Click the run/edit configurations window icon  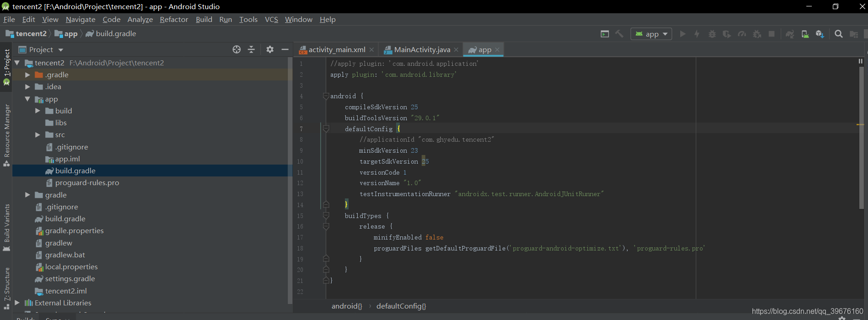[x=605, y=34]
